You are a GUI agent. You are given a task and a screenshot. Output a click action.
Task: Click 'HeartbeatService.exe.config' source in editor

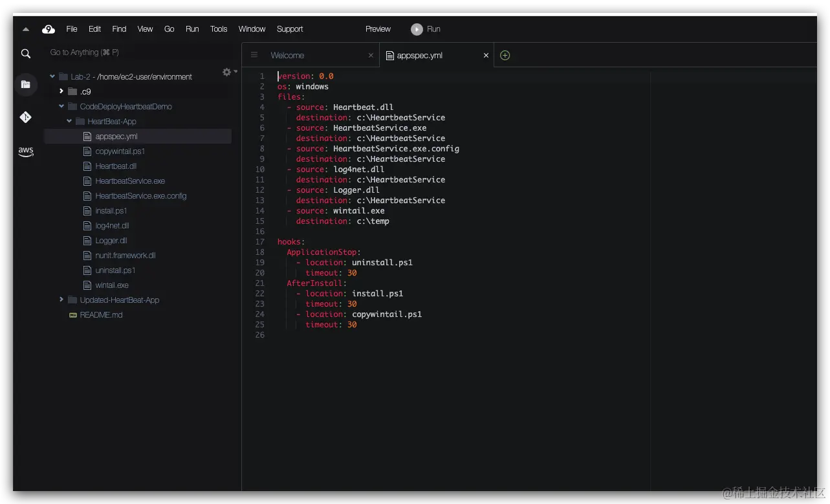(x=397, y=149)
